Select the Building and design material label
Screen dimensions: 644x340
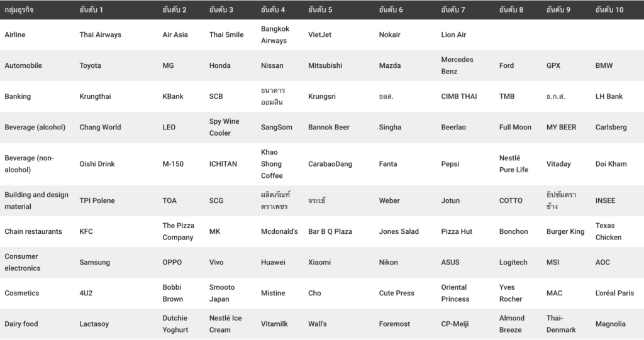(x=36, y=200)
